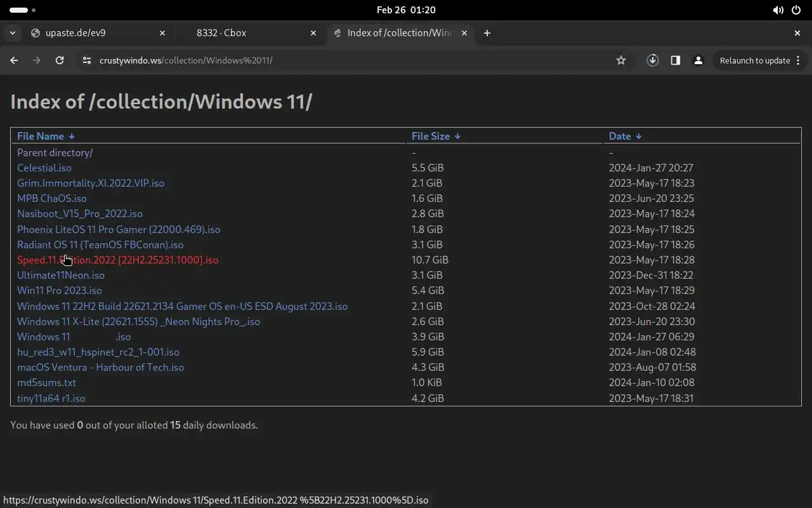Download Radiant OS 11 (TeamOS FBConan).iso

[x=100, y=244]
